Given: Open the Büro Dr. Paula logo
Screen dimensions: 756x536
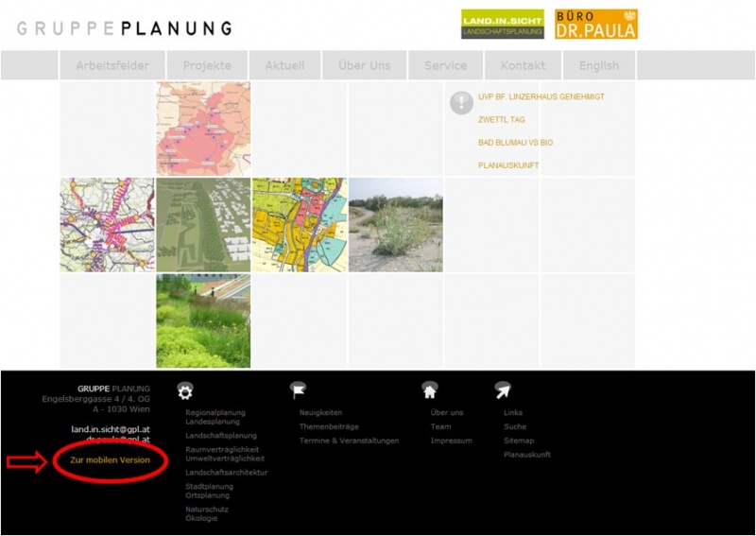Looking at the screenshot, I should click(x=595, y=25).
